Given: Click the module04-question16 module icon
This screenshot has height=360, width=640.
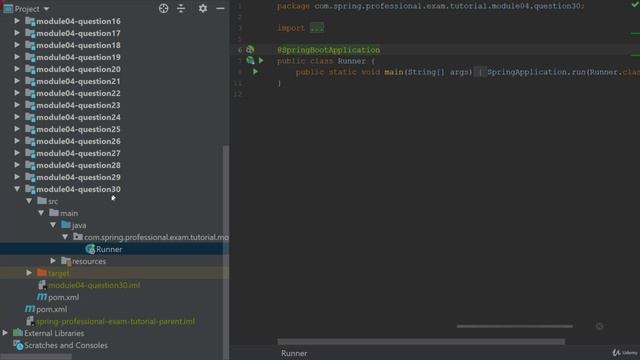Looking at the screenshot, I should coord(30,21).
